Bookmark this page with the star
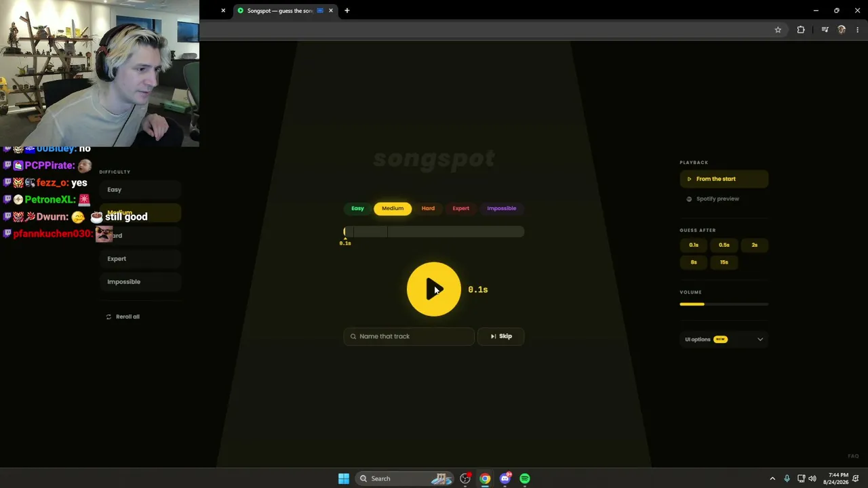 click(x=778, y=30)
